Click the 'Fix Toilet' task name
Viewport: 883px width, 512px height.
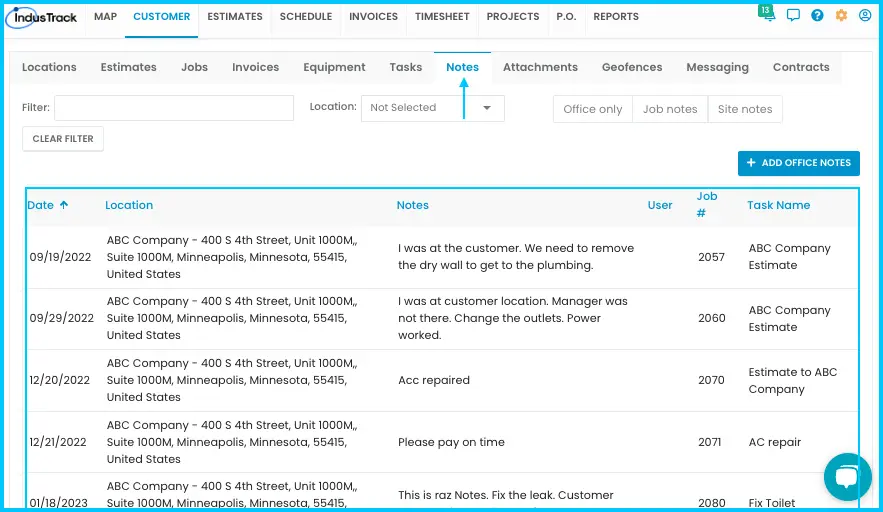click(x=771, y=503)
